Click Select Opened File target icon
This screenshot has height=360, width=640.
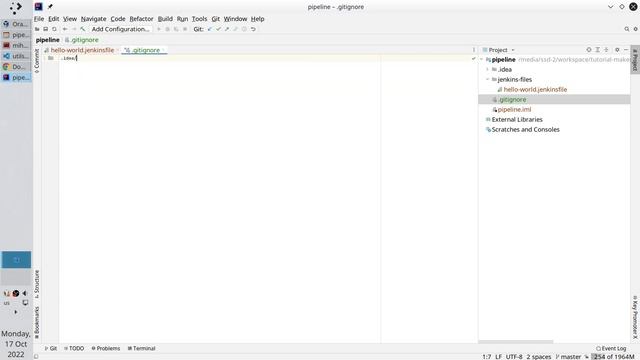[589, 50]
